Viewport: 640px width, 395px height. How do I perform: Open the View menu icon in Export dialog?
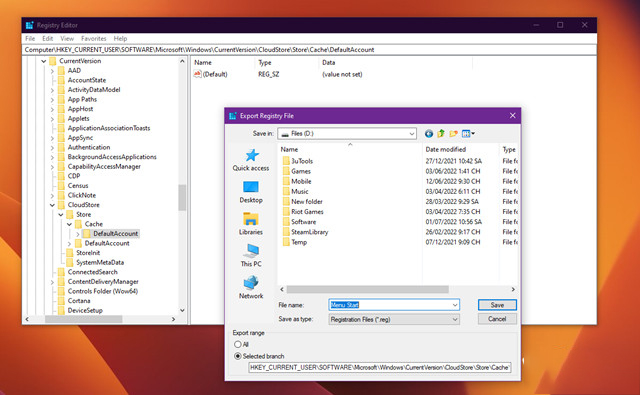(468, 133)
